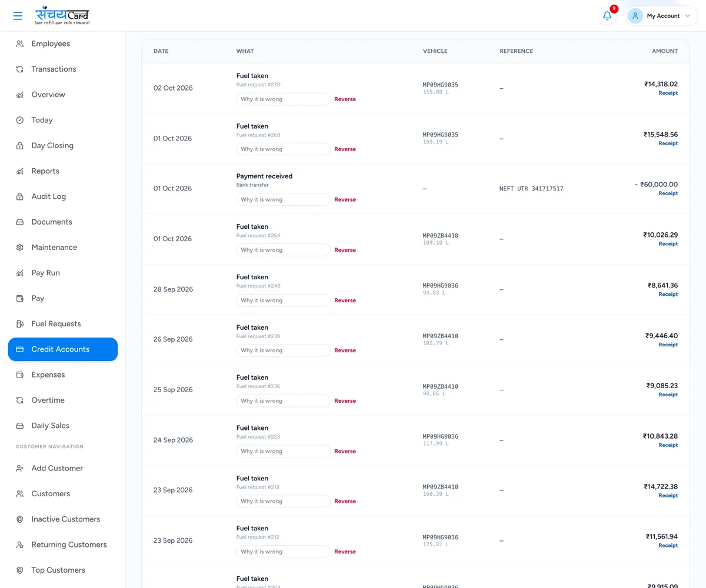Select reference NEFT UTR 341717517
The width and height of the screenshot is (706, 588).
coord(531,189)
